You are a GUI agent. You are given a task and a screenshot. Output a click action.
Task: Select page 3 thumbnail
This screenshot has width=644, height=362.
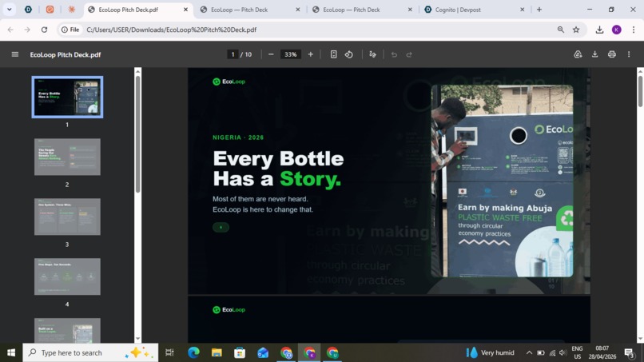pyautogui.click(x=67, y=217)
